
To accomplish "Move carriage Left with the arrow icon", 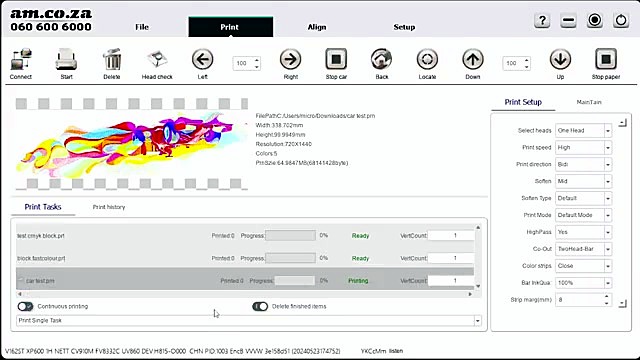I will pos(202,60).
